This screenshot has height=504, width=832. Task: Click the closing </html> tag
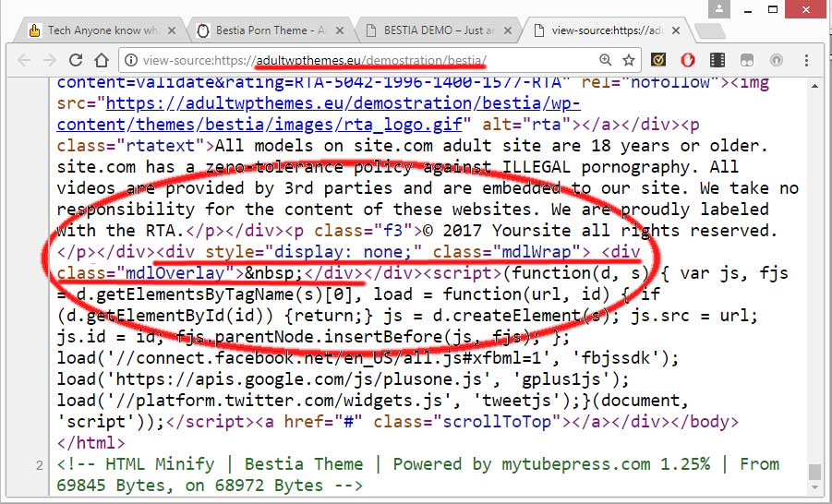[x=91, y=442]
